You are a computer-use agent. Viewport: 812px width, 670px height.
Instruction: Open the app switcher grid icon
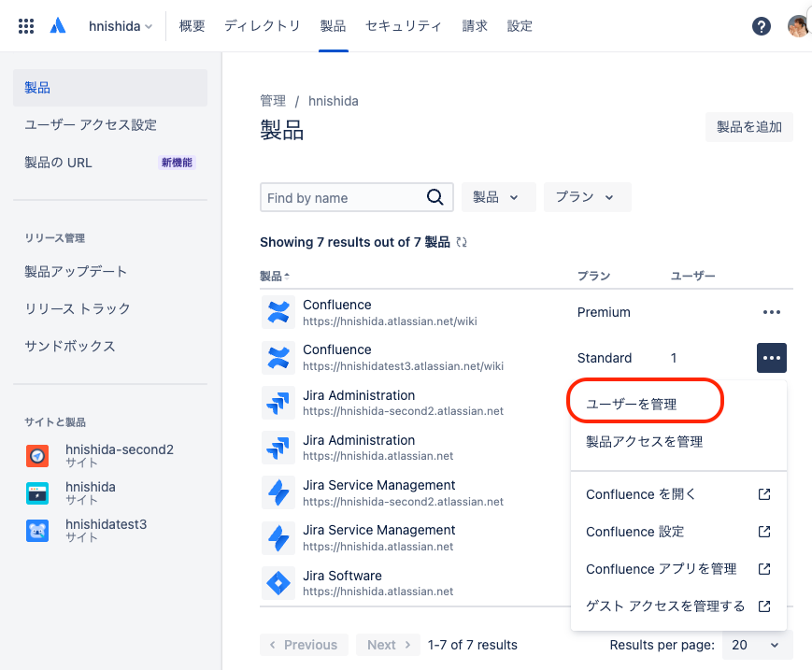coord(26,26)
